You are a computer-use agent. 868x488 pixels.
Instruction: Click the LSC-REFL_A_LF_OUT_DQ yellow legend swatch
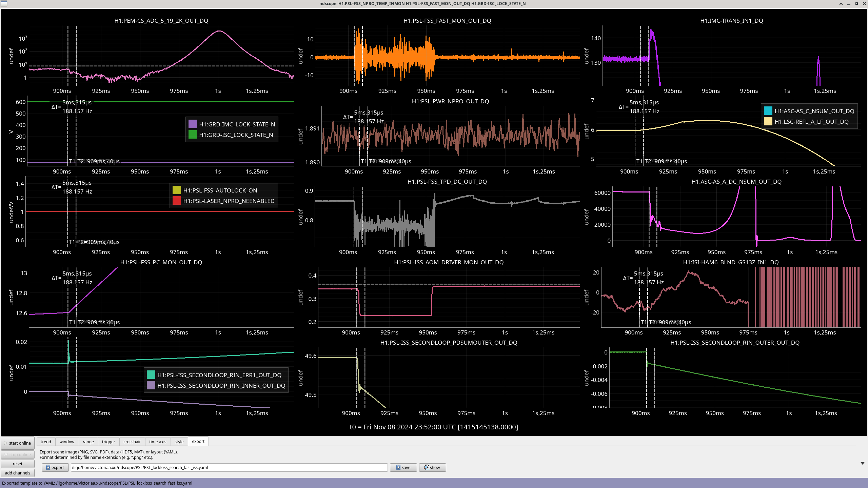[x=768, y=121]
